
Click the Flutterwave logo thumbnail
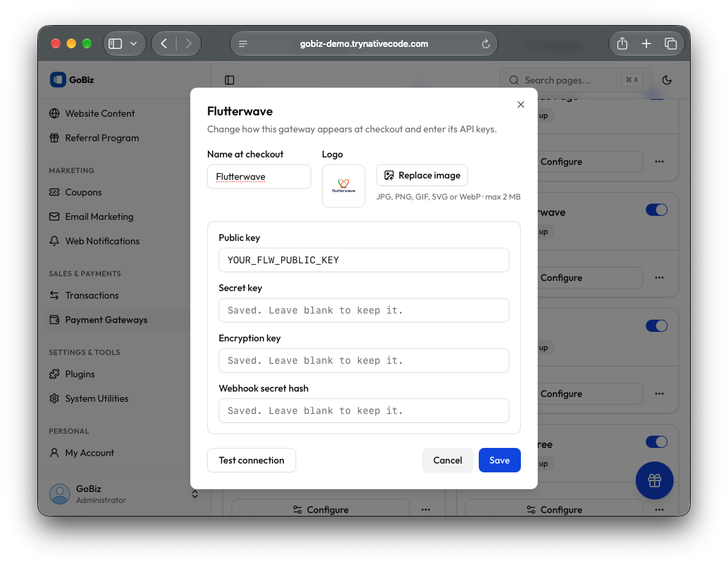point(343,185)
